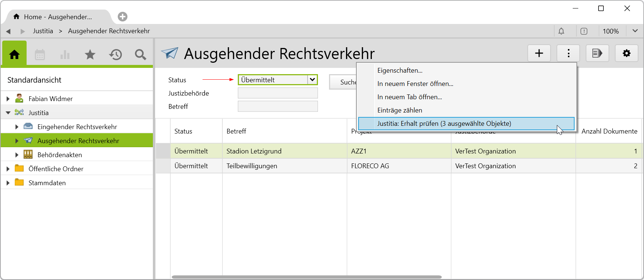Sort by the Betreff column header
The width and height of the screenshot is (644, 280).
click(x=284, y=131)
